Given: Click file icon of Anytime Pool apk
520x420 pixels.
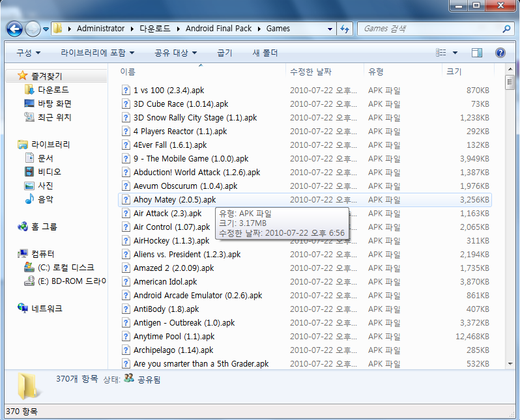Looking at the screenshot, I should point(126,337).
